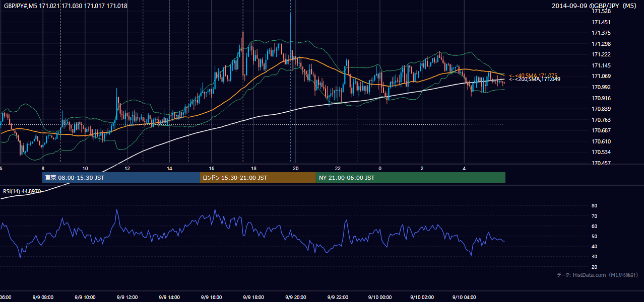This screenshot has height=302, width=644.
Task: Click the 9/10 04:00 bottom date label
Action: pos(464,297)
